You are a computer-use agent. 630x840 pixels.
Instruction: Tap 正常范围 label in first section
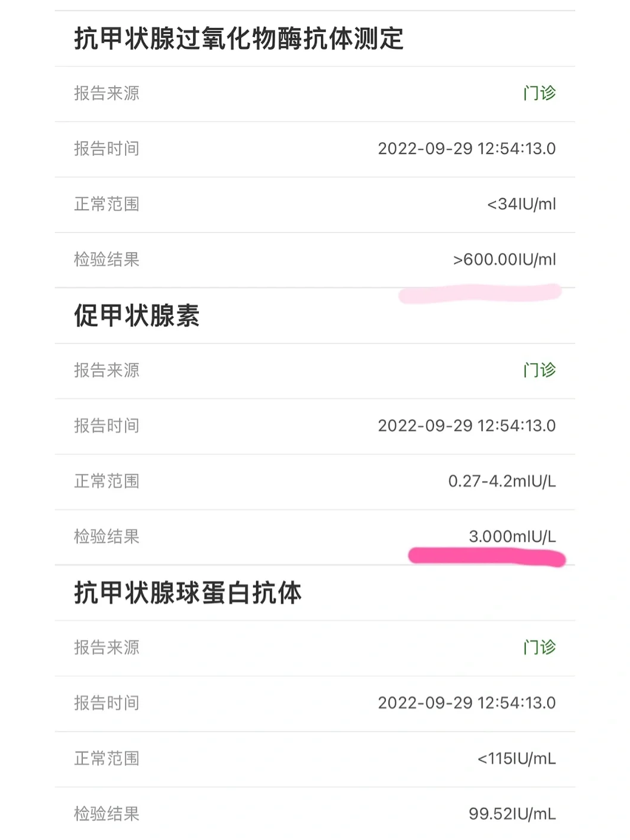click(x=107, y=204)
